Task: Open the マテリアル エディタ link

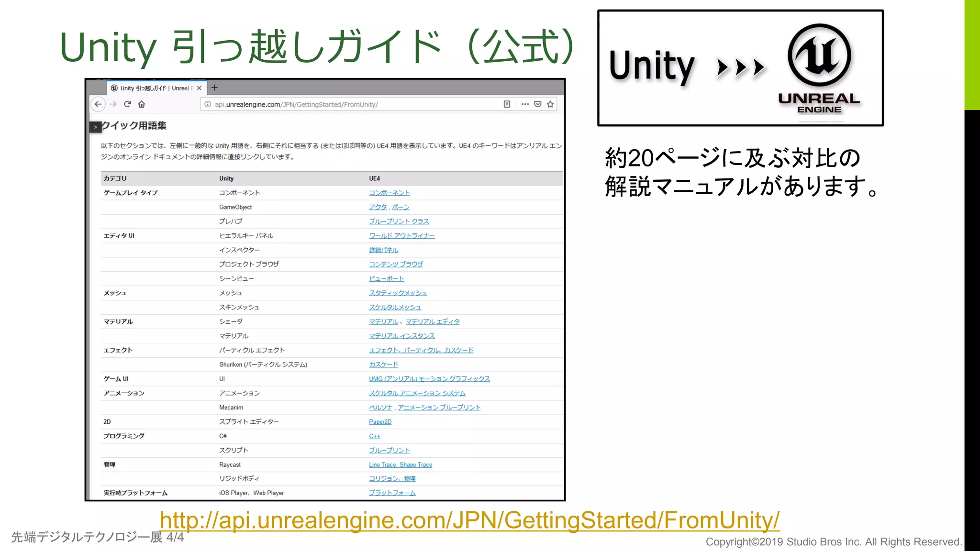Action: (433, 321)
